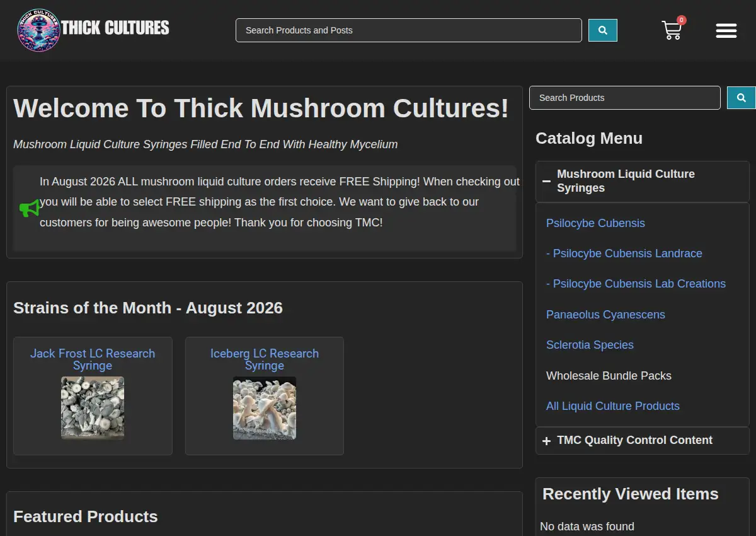Open All Liquid Culture Products link
Viewport: 756px width, 536px height.
pyautogui.click(x=613, y=406)
